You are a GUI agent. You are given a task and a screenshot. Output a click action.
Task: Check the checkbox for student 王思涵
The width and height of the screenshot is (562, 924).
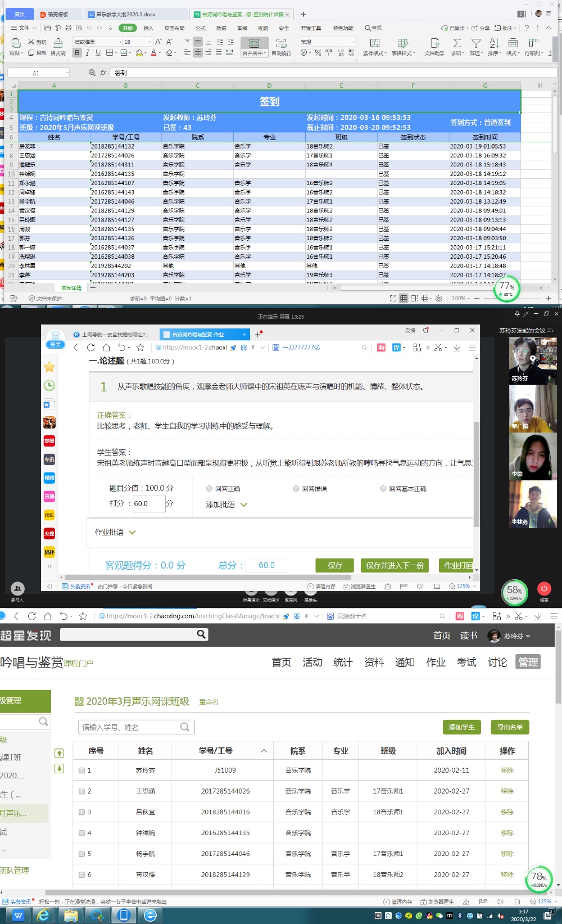tap(81, 791)
